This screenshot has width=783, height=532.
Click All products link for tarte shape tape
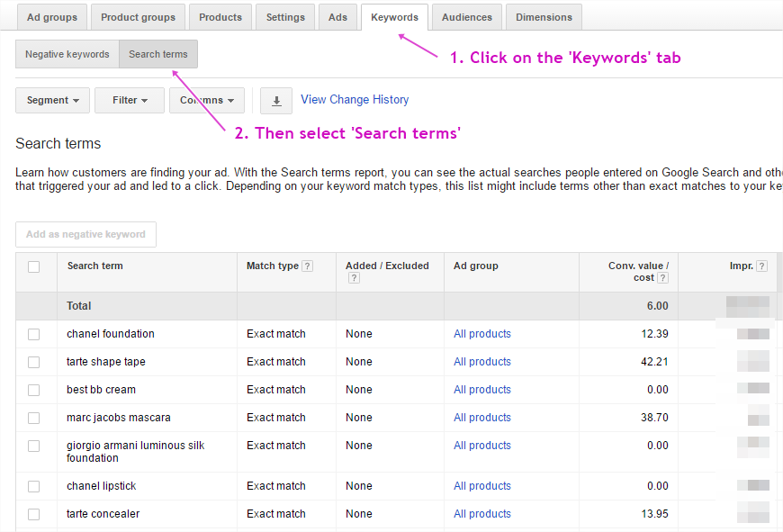click(x=482, y=362)
